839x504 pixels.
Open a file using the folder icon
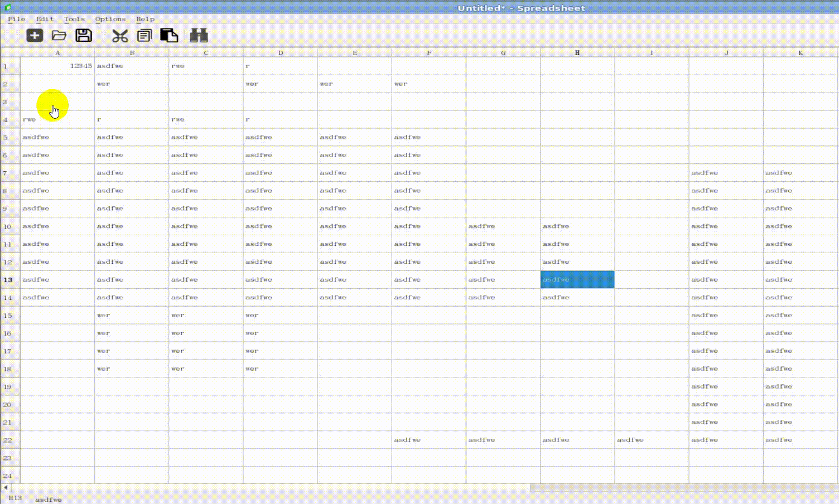click(x=59, y=35)
